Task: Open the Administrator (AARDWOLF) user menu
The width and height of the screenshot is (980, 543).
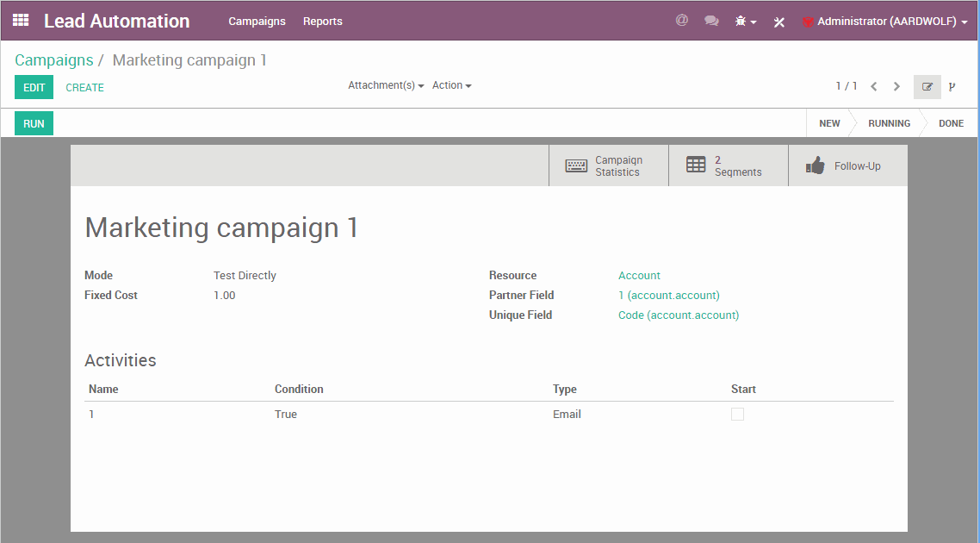Action: coord(884,22)
